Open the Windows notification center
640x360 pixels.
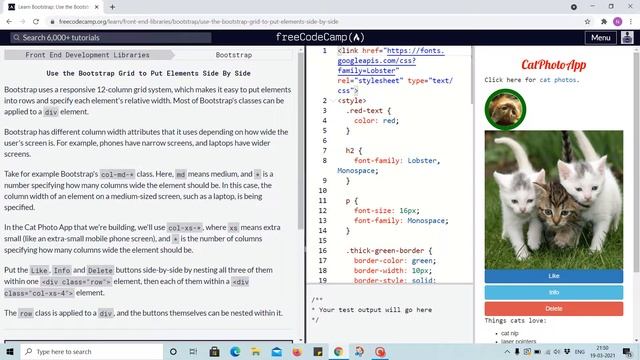(x=627, y=351)
